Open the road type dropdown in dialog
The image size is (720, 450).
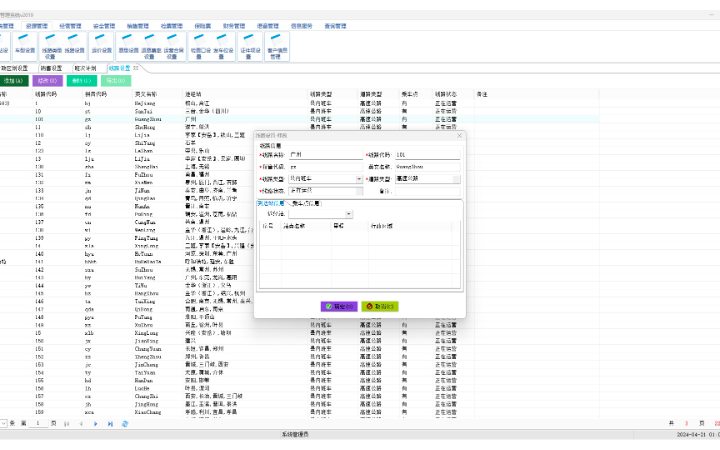click(x=456, y=179)
